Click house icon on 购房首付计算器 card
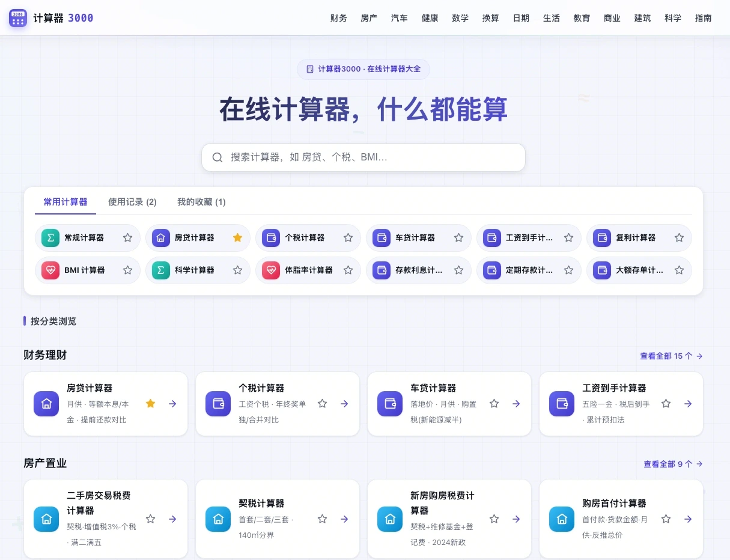Screen dimensions: 730x560 click(562, 519)
